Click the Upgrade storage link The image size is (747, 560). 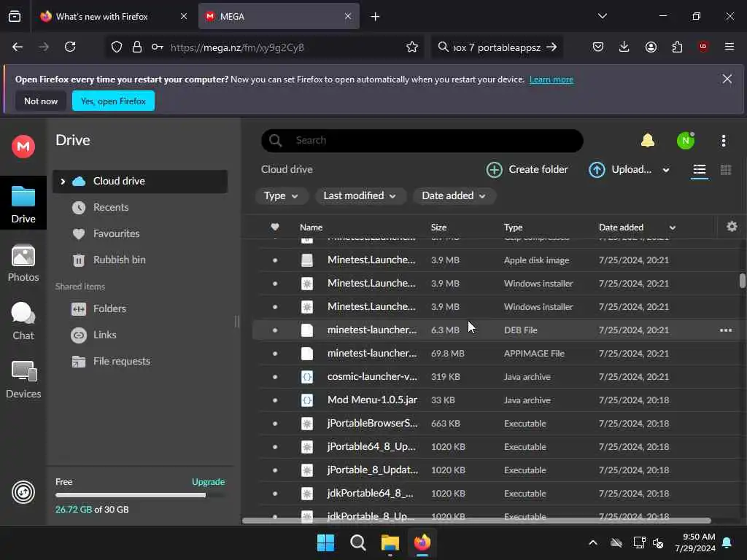tap(208, 482)
